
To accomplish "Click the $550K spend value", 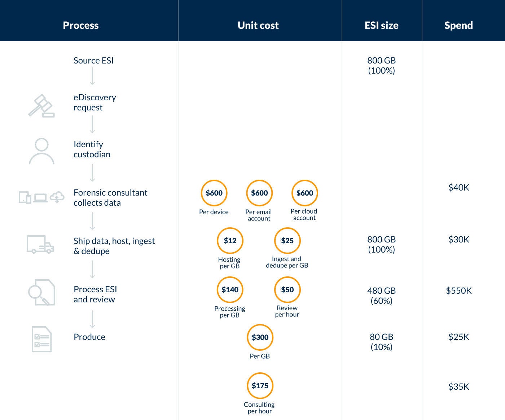I will click(458, 291).
